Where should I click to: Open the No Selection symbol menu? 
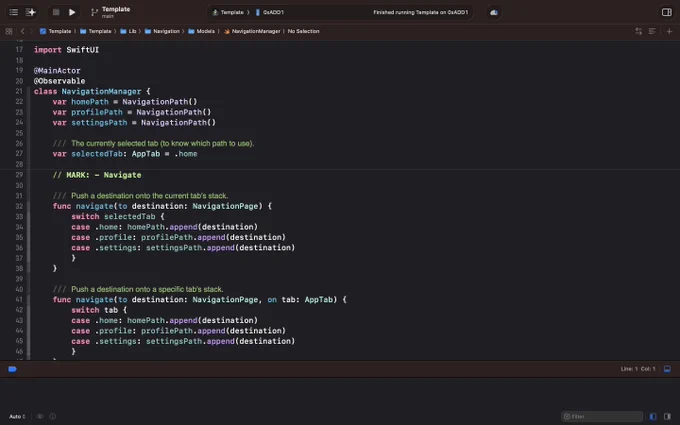tap(304, 31)
